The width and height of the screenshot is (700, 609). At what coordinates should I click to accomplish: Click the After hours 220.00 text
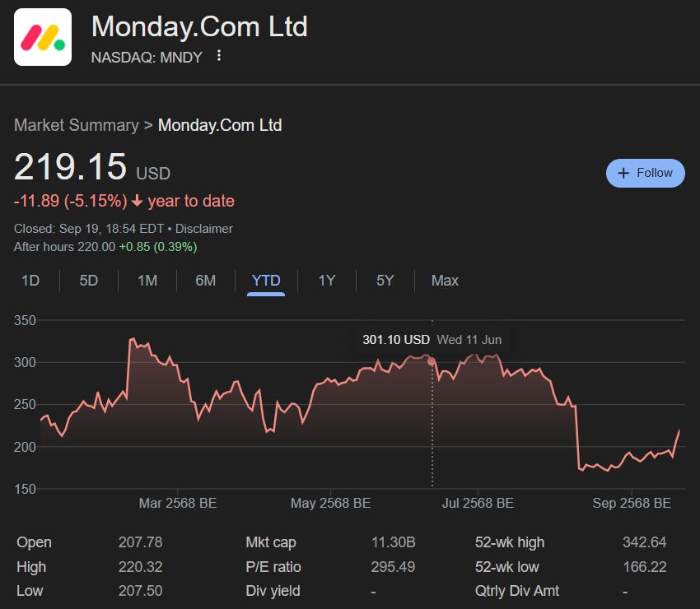tap(64, 247)
